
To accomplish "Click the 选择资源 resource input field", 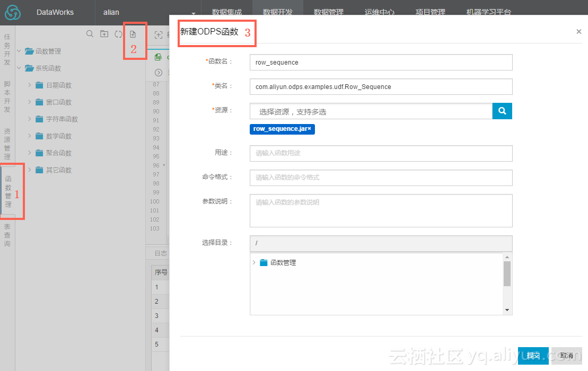I will (371, 111).
